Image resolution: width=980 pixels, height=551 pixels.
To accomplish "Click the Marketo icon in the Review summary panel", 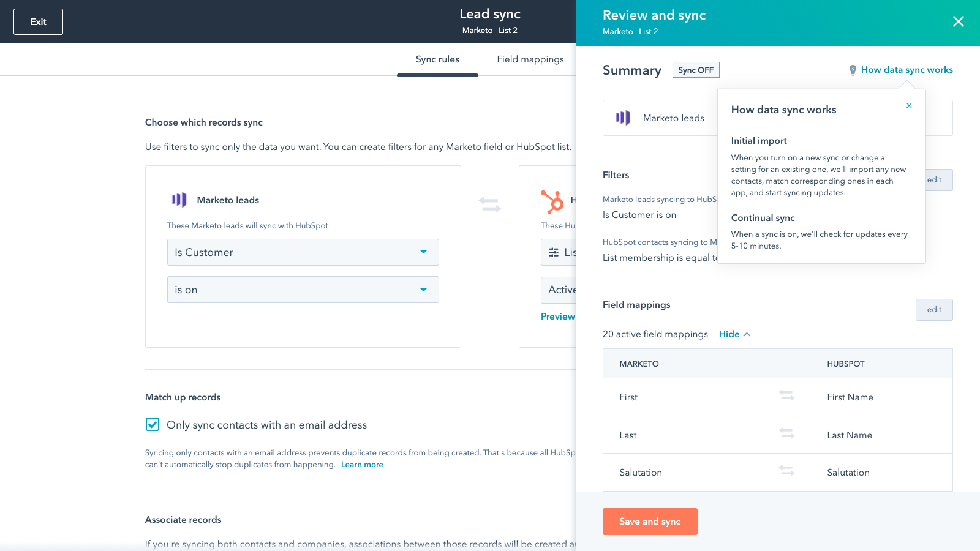I will click(623, 118).
